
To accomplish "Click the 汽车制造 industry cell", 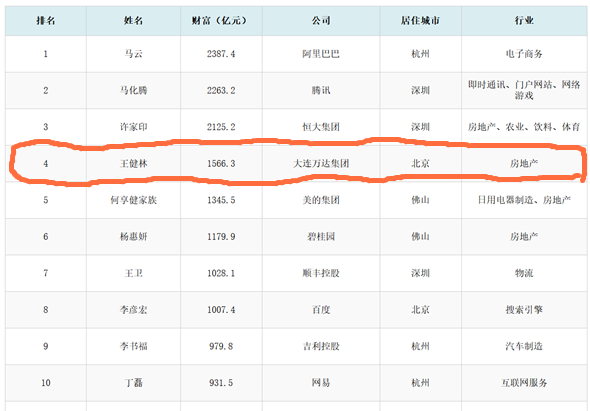I will click(524, 346).
